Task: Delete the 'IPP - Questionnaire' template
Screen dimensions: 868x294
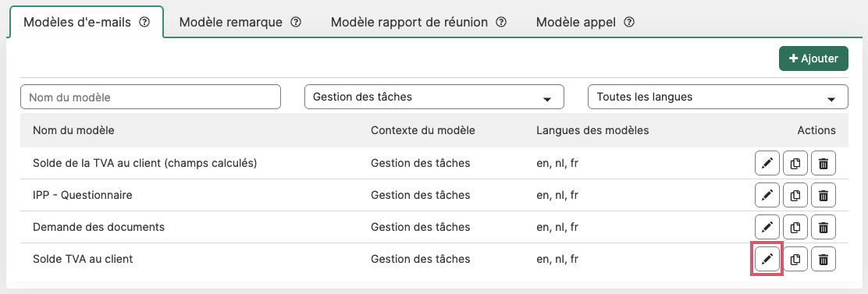Action: click(824, 195)
